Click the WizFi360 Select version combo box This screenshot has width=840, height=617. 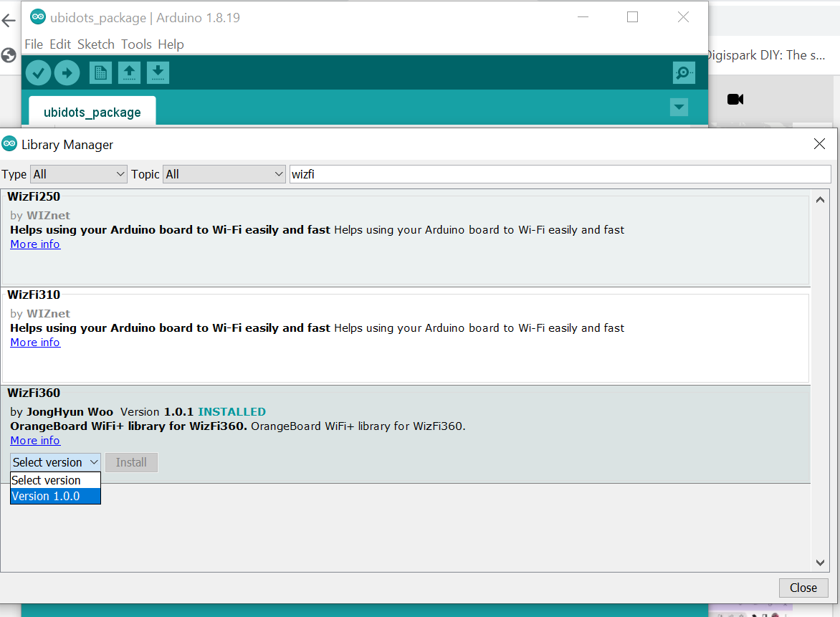[x=55, y=462]
